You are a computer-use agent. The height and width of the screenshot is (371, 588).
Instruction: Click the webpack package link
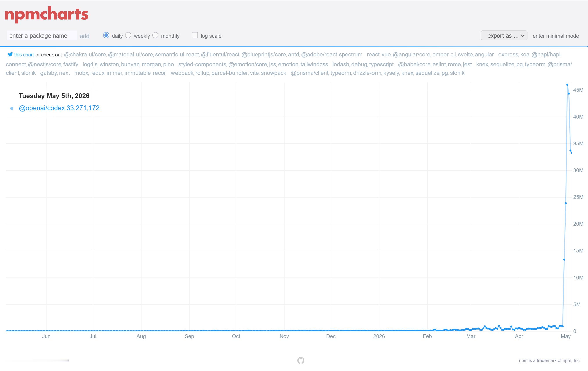click(182, 73)
